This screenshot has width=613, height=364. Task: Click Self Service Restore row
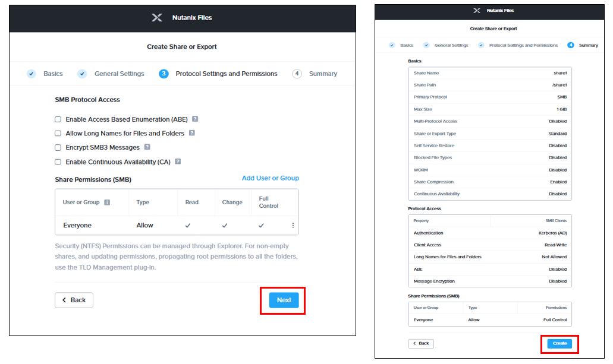pos(490,145)
